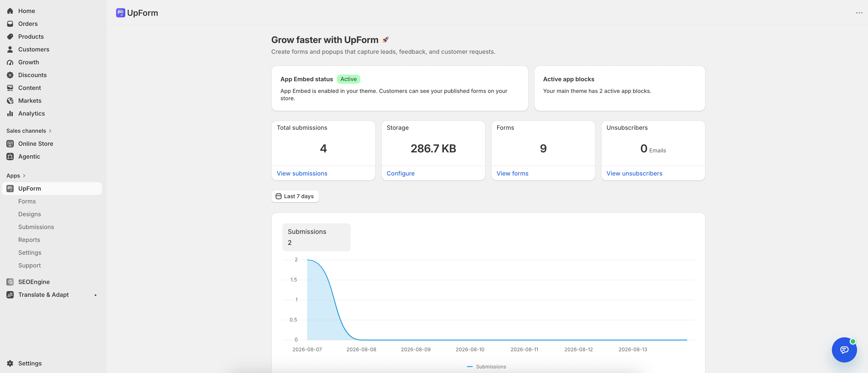Expand the Sales channels section chevron
This screenshot has height=373, width=868.
50,131
